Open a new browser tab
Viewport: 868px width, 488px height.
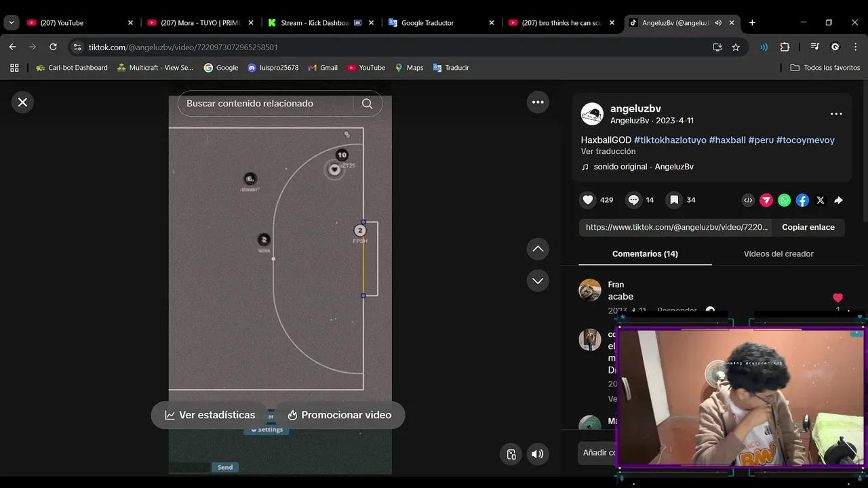[x=752, y=23]
